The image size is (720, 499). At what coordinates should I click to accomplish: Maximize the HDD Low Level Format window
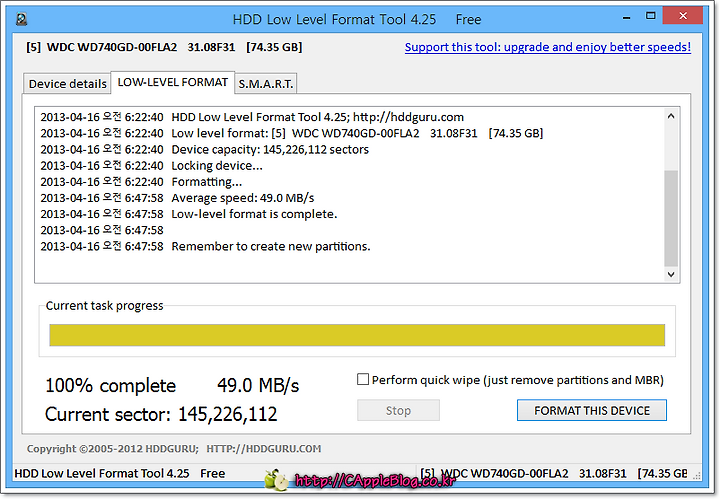[651, 16]
